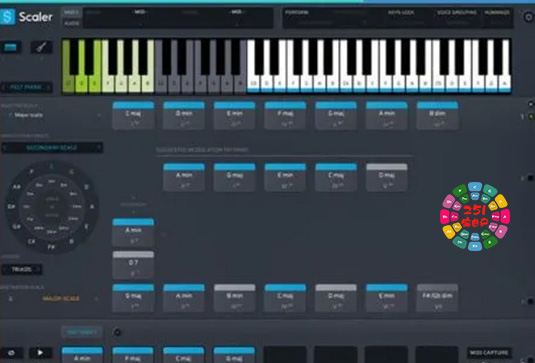This screenshot has height=363, width=535.
Task: Select C on the circle of fifths
Action: coord(52,166)
